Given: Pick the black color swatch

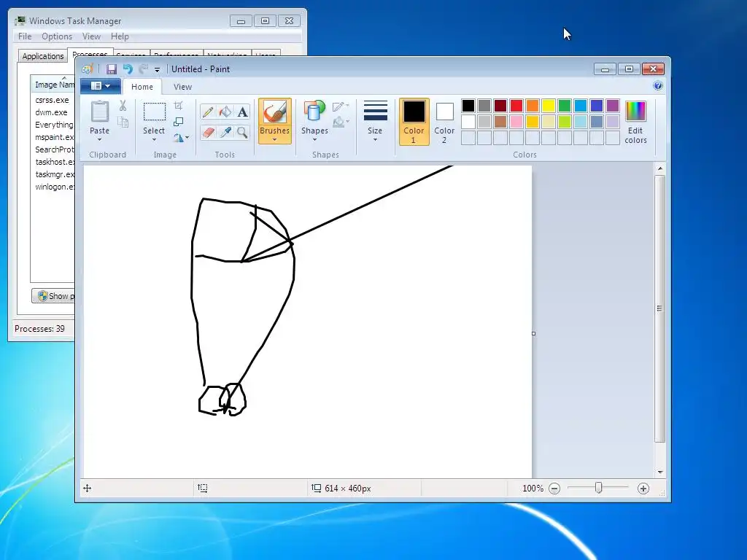Looking at the screenshot, I should pos(468,105).
